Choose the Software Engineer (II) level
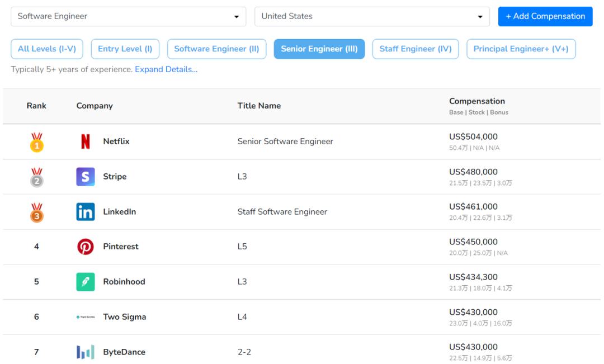This screenshot has width=604, height=364. pos(216,49)
